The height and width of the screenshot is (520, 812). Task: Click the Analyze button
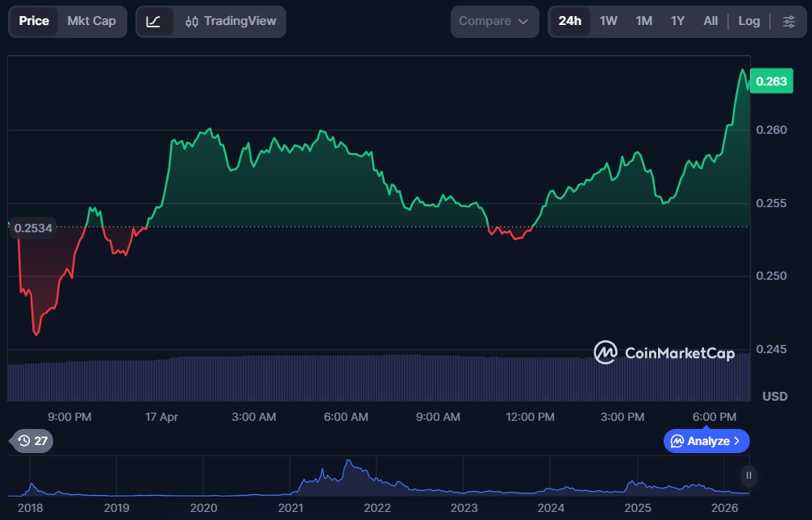click(706, 441)
